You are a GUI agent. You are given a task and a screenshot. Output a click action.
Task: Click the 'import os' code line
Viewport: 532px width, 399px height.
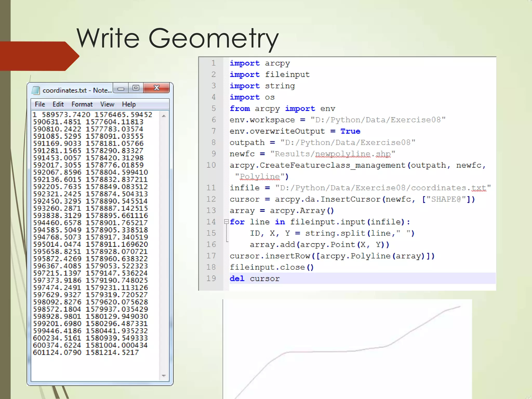tap(252, 97)
